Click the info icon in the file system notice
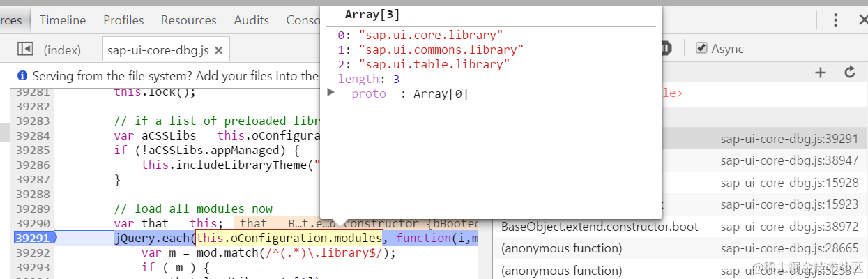 (22, 75)
